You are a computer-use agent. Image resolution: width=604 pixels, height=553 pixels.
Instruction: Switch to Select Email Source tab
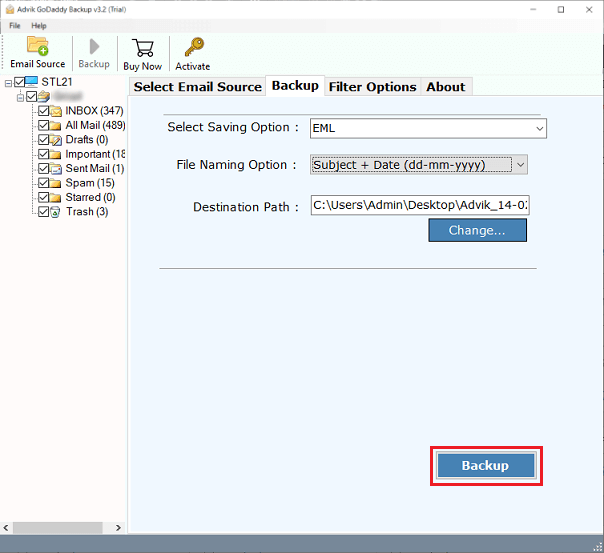[198, 87]
